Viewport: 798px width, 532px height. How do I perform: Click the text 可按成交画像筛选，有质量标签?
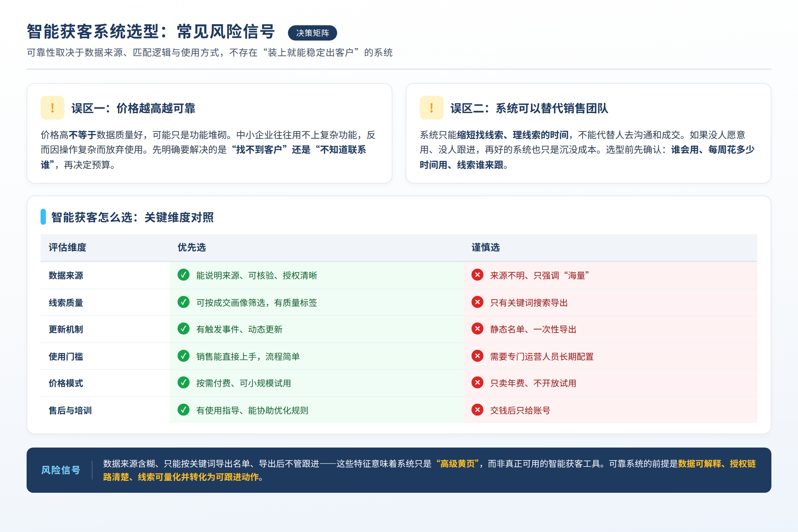256,303
